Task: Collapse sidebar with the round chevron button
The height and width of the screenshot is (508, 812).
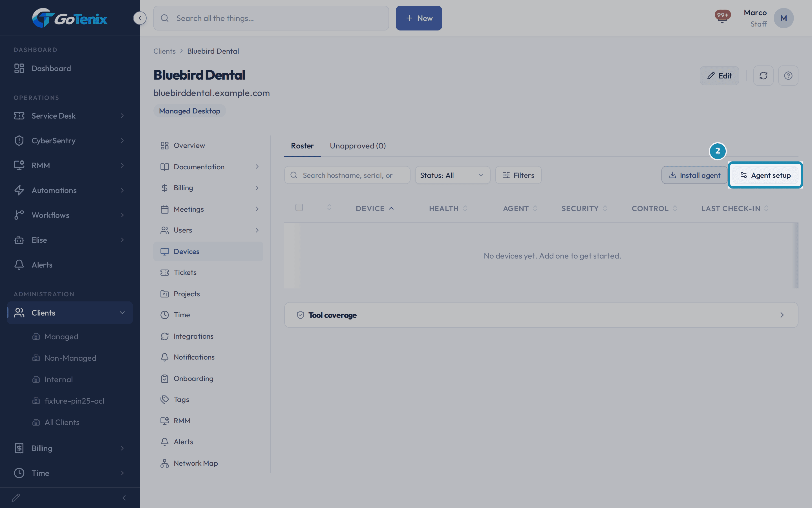Action: pyautogui.click(x=140, y=18)
